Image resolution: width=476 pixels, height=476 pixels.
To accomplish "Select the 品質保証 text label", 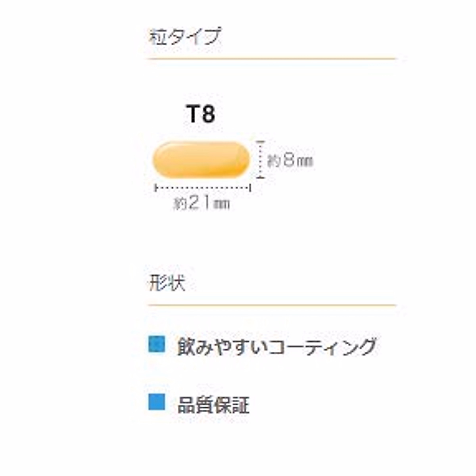I will [213, 405].
